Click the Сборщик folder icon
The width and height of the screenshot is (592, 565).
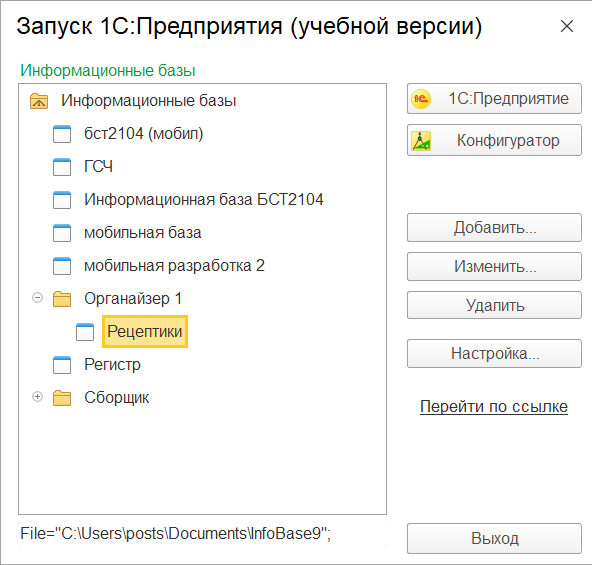click(62, 398)
